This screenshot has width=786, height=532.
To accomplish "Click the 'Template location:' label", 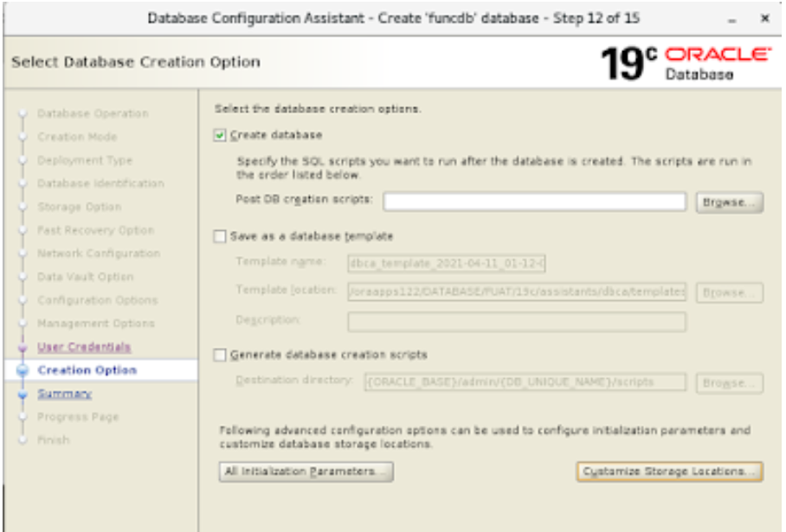I will coord(287,290).
